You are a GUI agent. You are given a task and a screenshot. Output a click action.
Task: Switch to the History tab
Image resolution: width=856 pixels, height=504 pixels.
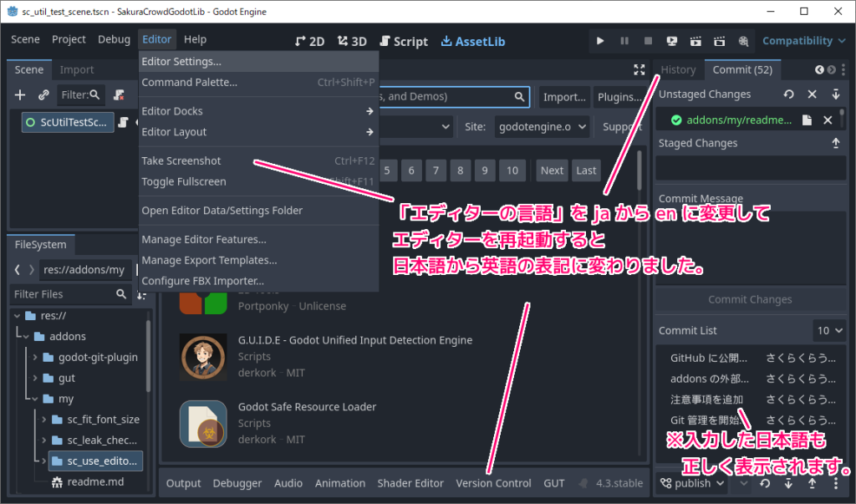pyautogui.click(x=678, y=70)
